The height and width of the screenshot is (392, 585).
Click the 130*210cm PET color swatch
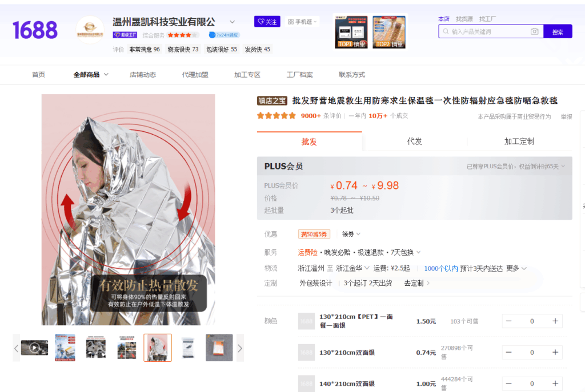(x=306, y=321)
